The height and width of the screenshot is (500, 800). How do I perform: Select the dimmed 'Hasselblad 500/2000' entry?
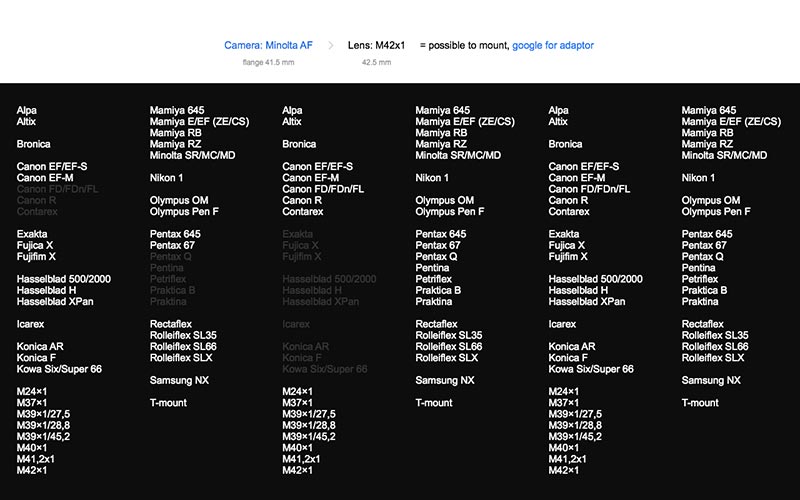tap(329, 279)
